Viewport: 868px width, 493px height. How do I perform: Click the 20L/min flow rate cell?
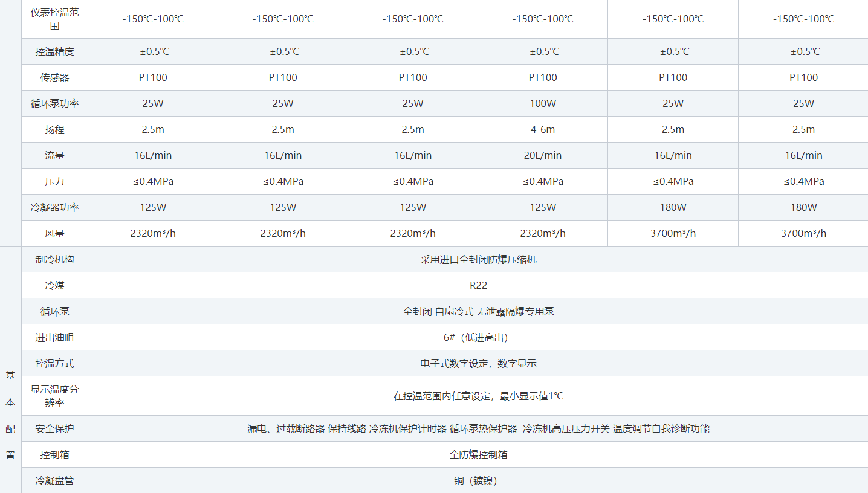[542, 155]
